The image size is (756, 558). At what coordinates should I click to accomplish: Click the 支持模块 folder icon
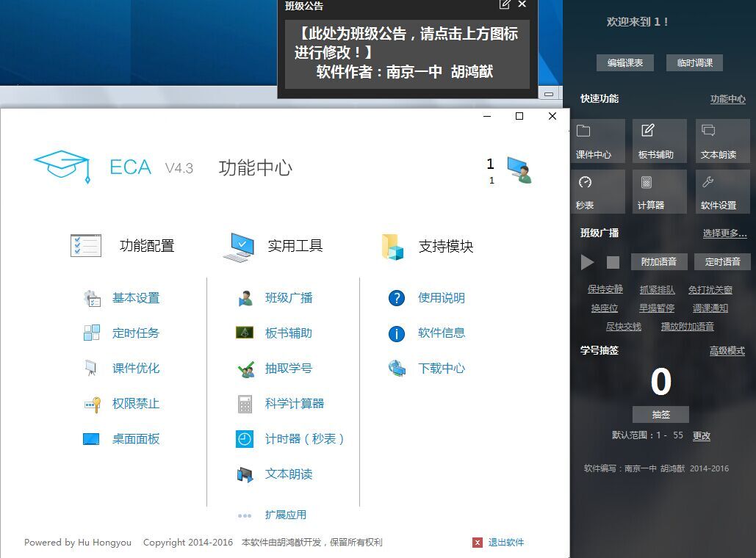pos(392,247)
